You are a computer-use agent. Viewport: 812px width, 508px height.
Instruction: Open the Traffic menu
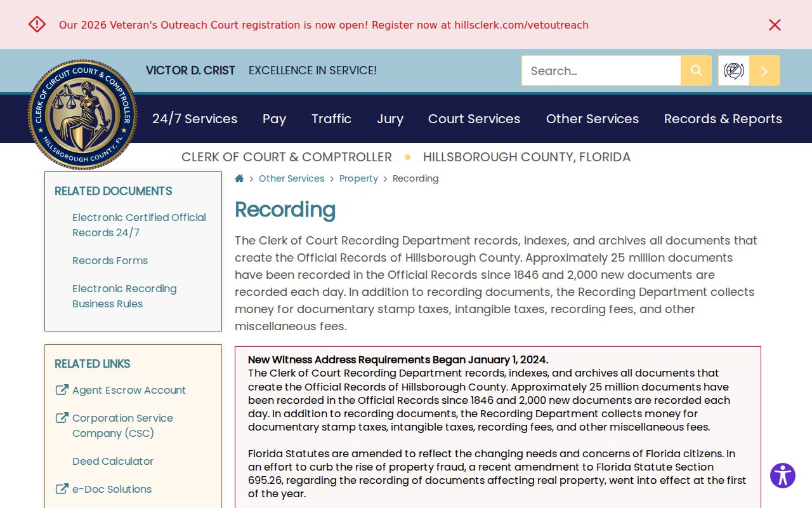pyautogui.click(x=331, y=119)
